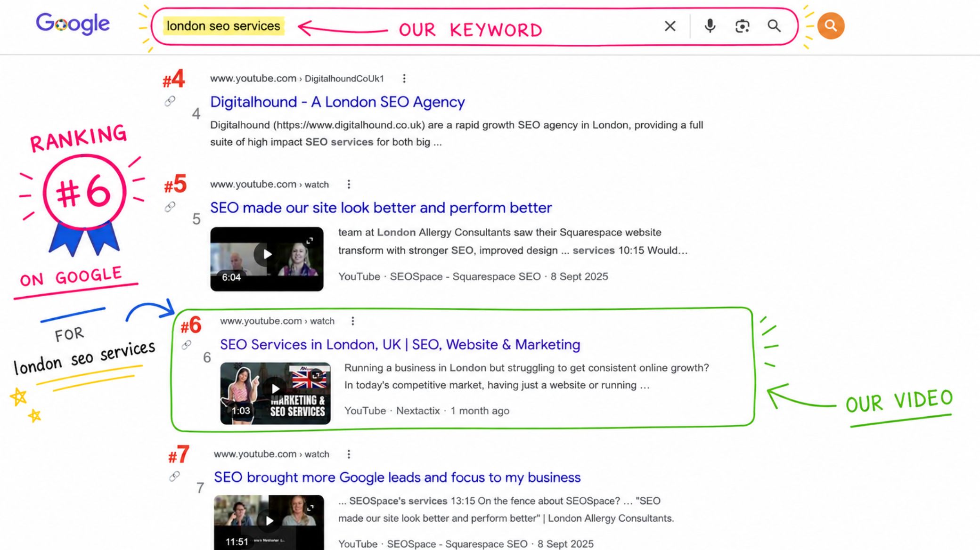Click the link icon beside result number 4
Viewport: 980px width, 550px height.
[170, 101]
